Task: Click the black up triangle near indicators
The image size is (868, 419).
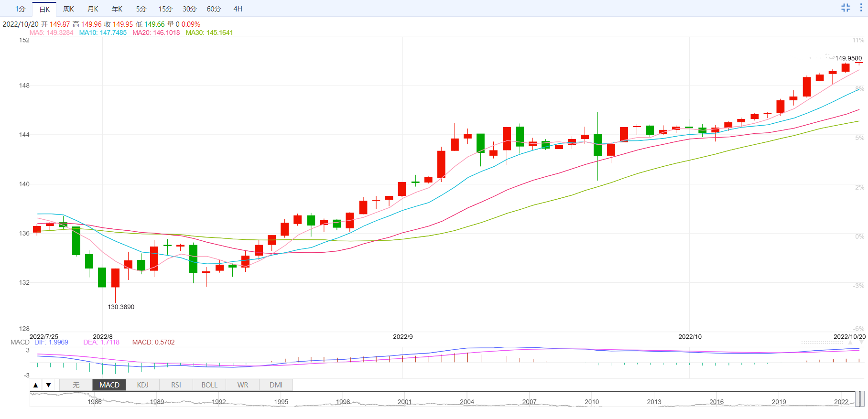Action: tap(36, 385)
